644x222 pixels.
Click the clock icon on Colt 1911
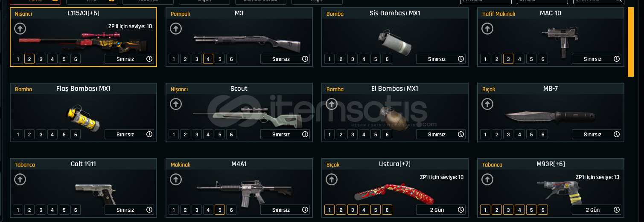coord(149,210)
